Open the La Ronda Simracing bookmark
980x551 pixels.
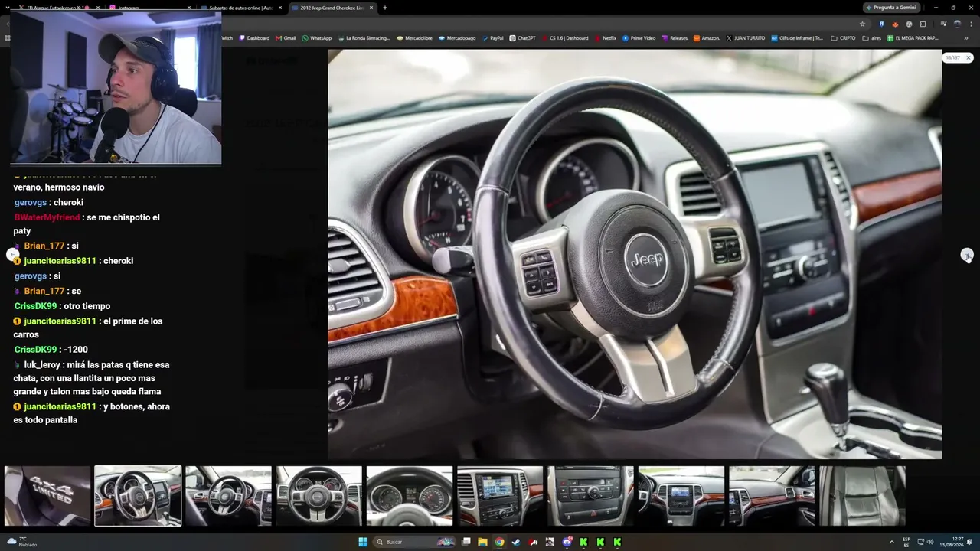(x=364, y=38)
